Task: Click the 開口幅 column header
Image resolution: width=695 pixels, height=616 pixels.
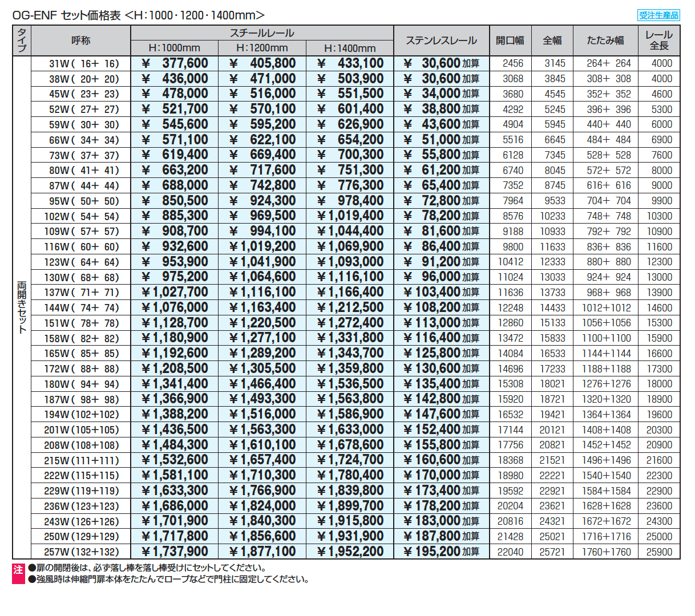Action: tap(510, 40)
